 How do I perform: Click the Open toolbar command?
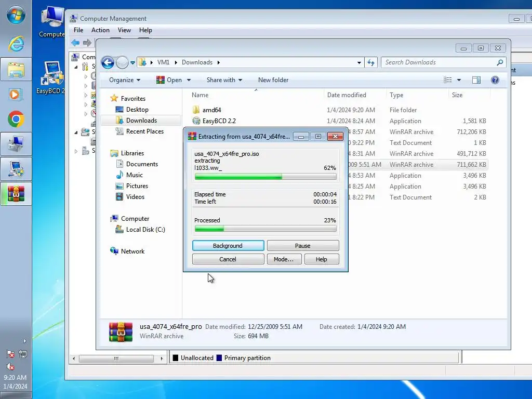click(x=169, y=80)
